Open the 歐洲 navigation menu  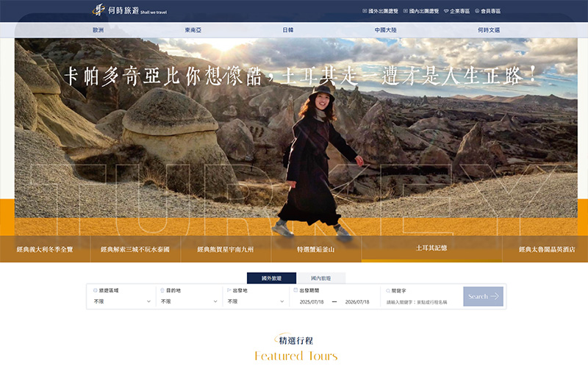[98, 30]
